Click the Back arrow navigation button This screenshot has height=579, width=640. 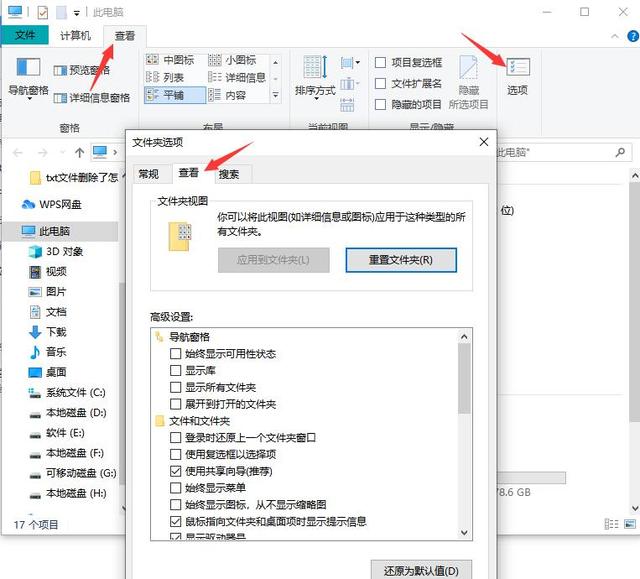tap(18, 153)
